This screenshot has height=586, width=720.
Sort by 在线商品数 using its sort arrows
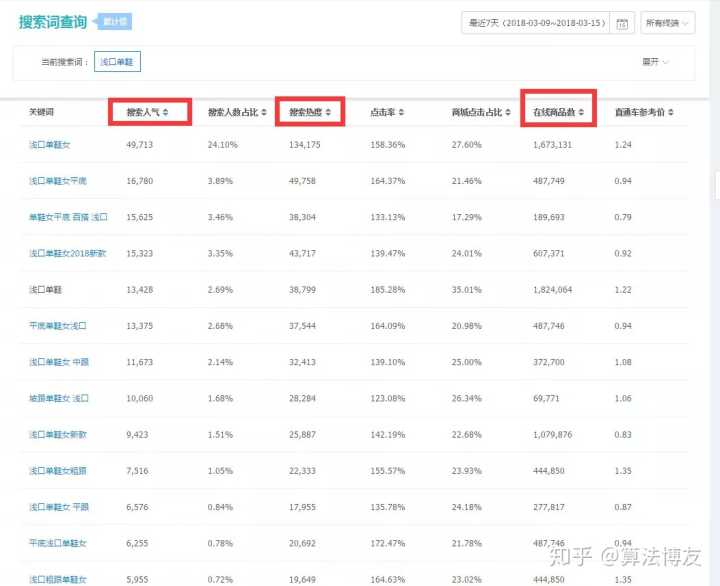pos(581,113)
